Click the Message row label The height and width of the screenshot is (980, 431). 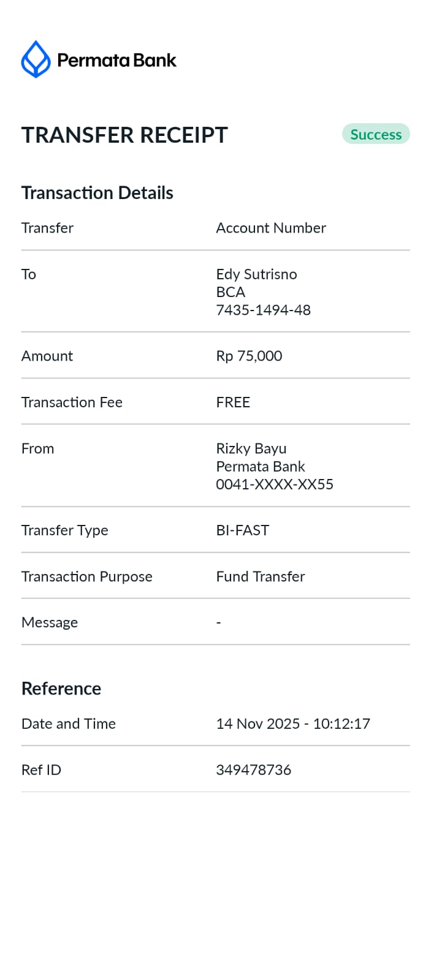50,622
